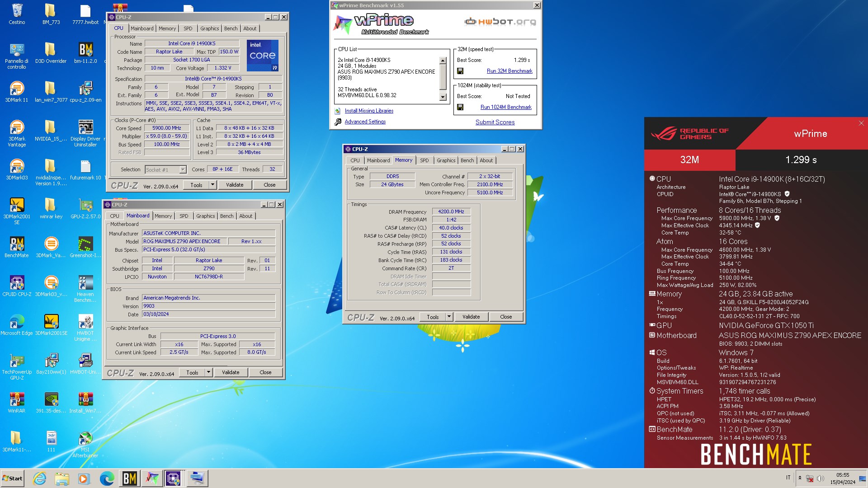Click Run 1024M Benchmark link
The image size is (868, 488).
pyautogui.click(x=506, y=107)
